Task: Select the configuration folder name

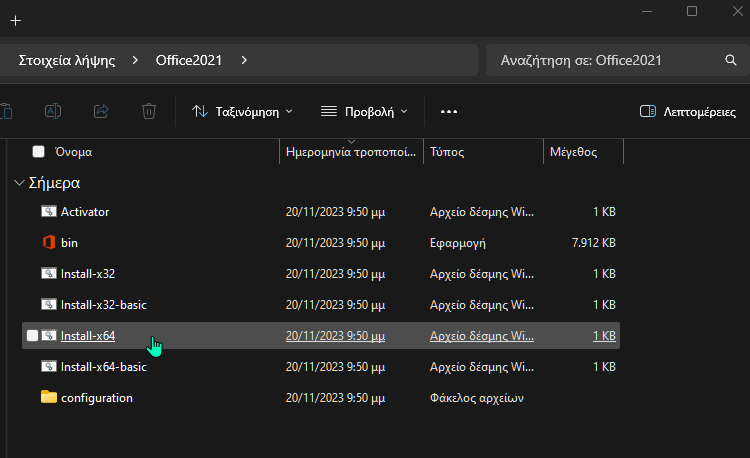Action: pyautogui.click(x=97, y=398)
